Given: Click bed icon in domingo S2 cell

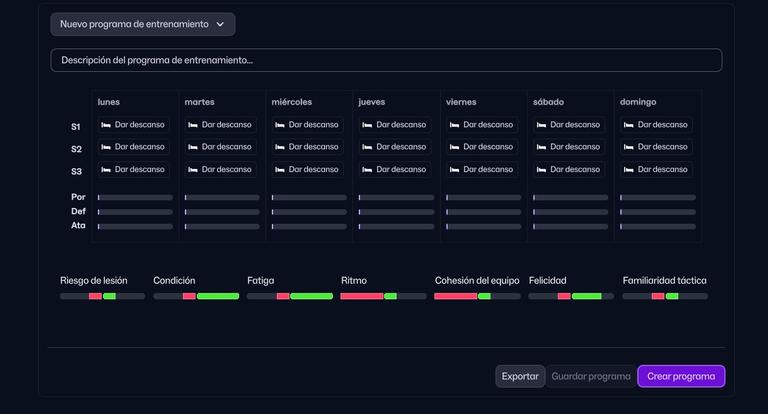Looking at the screenshot, I should pyautogui.click(x=628, y=147).
